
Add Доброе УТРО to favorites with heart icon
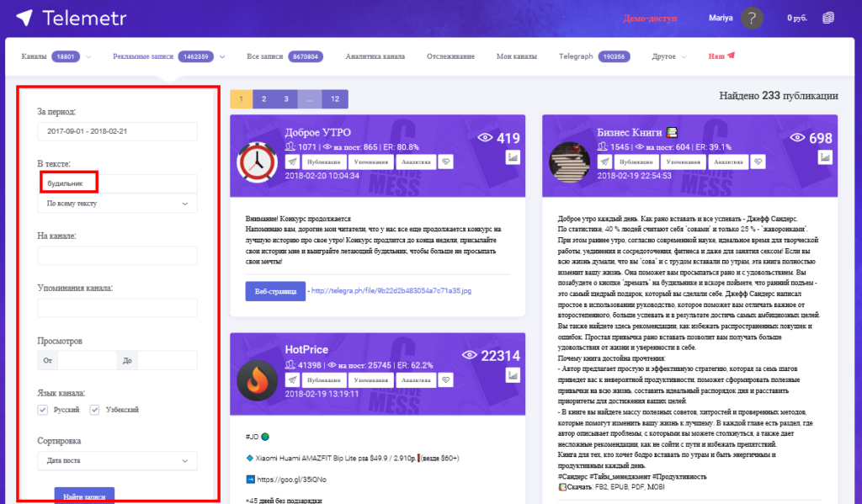pyautogui.click(x=447, y=160)
